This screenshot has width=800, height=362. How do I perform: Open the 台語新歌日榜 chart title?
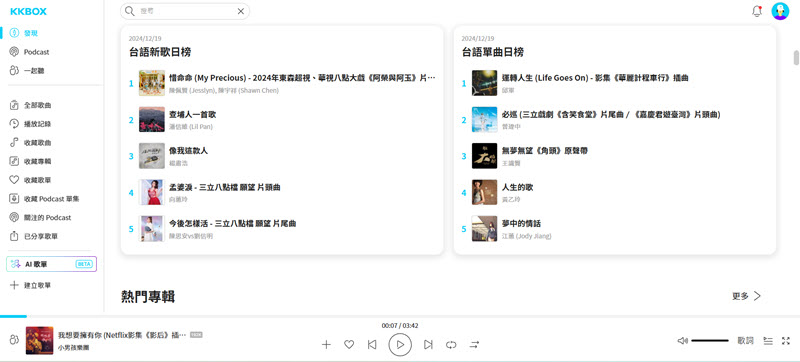[160, 52]
